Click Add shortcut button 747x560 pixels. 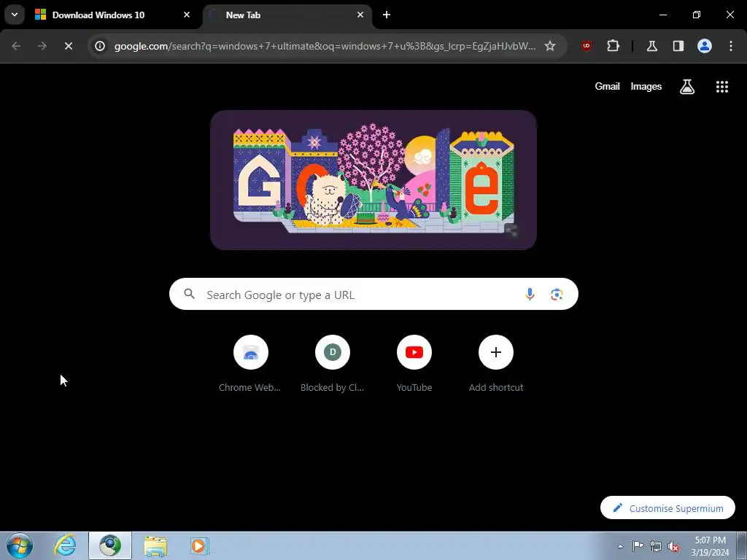tap(496, 364)
